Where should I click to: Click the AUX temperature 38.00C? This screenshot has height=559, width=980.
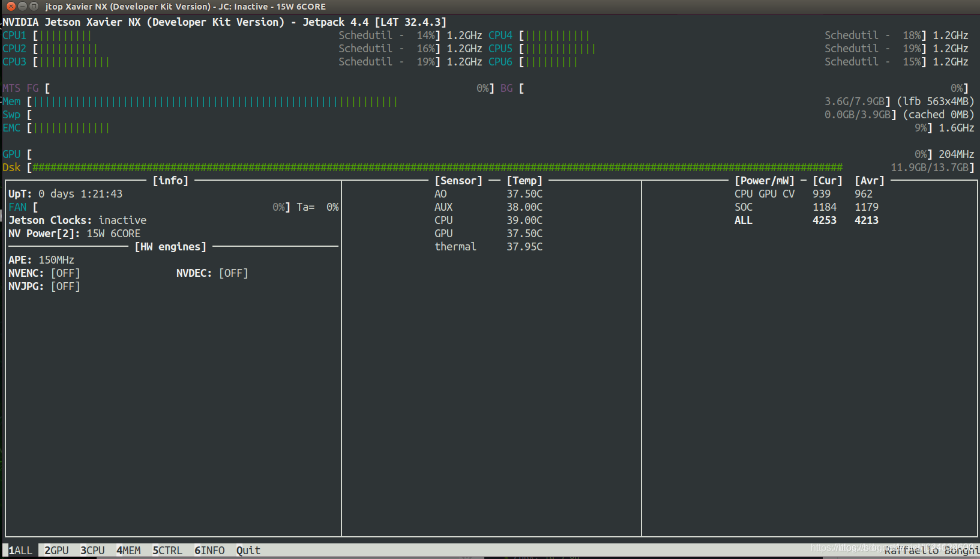pyautogui.click(x=525, y=207)
